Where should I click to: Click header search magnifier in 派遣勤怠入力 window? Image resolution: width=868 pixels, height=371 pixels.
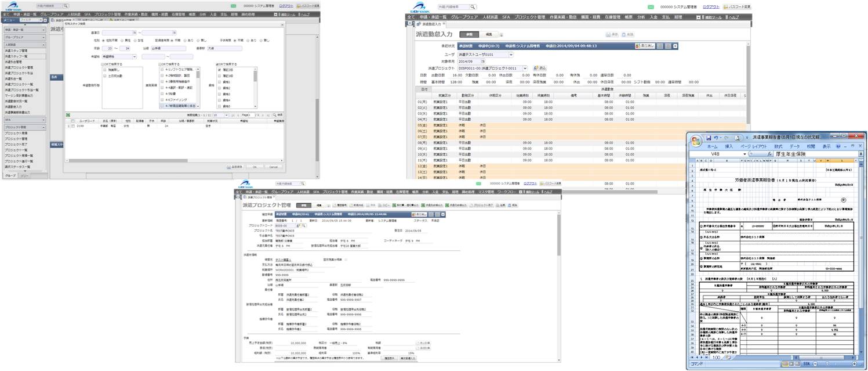tap(473, 7)
